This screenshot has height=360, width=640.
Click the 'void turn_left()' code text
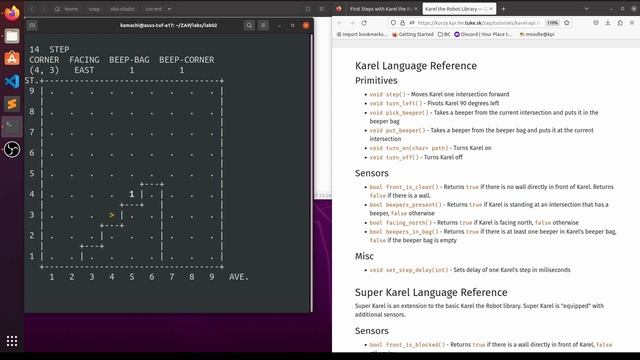(396, 103)
